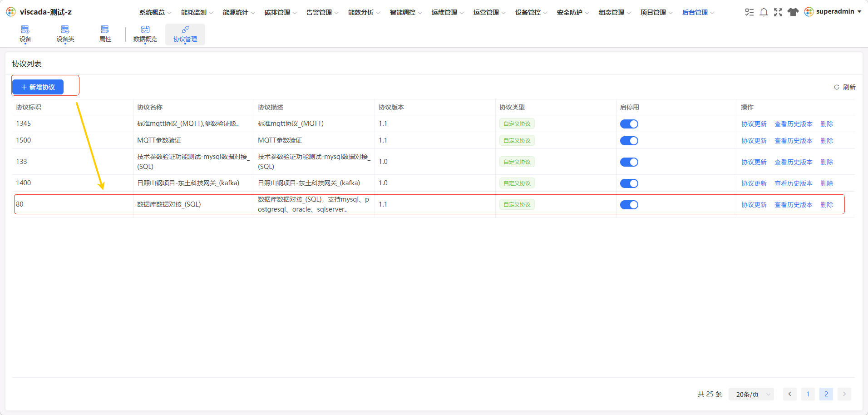Click the refresh 刷新 icon

pyautogui.click(x=837, y=87)
